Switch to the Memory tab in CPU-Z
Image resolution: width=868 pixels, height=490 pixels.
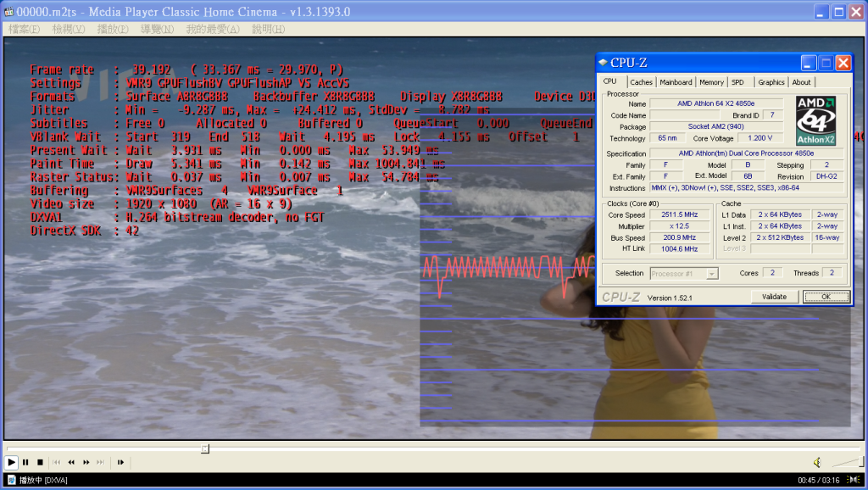[711, 82]
